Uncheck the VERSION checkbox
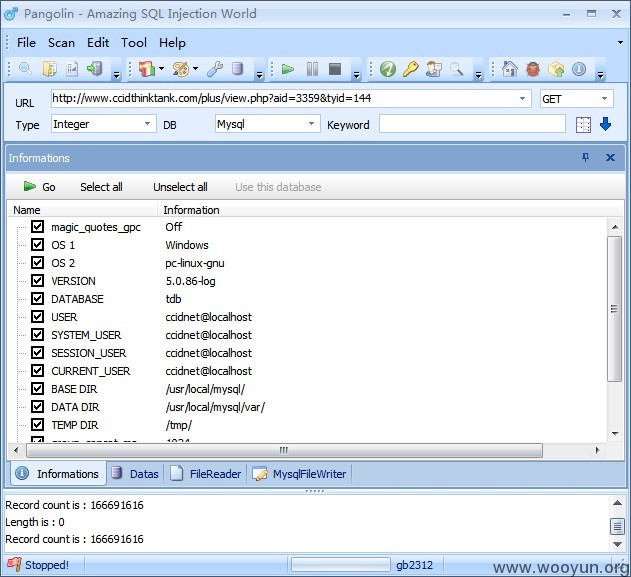This screenshot has height=577, width=631. click(x=37, y=280)
